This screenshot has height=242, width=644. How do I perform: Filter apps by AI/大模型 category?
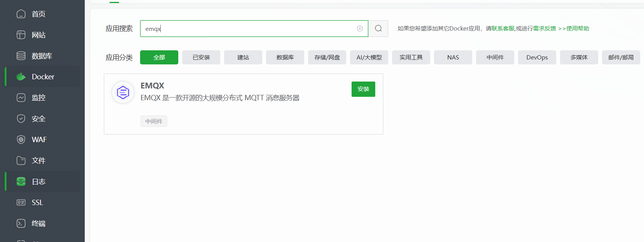click(369, 58)
